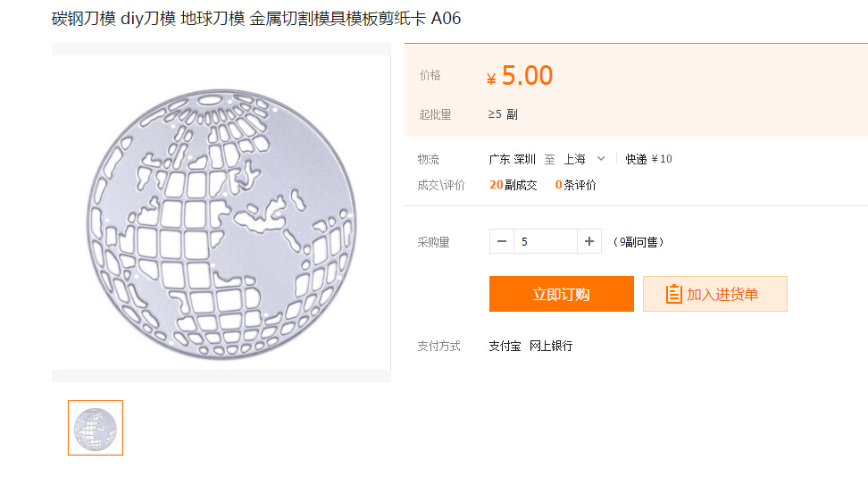Click the minus button to decrease quantity
This screenshot has width=868, height=477.
click(502, 241)
